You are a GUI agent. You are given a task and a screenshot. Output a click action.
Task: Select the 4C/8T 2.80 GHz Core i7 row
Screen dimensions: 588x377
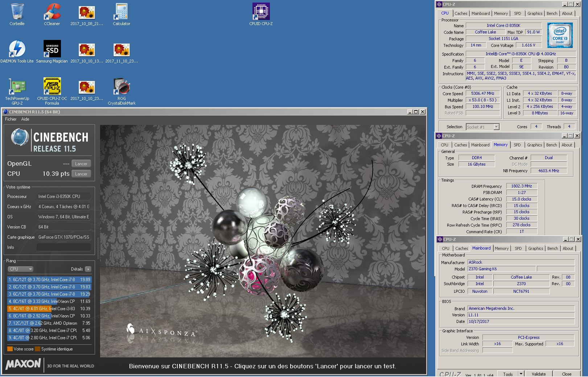coord(49,338)
